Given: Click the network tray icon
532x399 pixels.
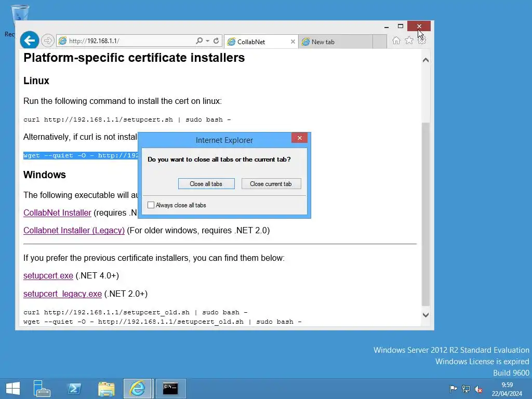Looking at the screenshot, I should [x=466, y=389].
